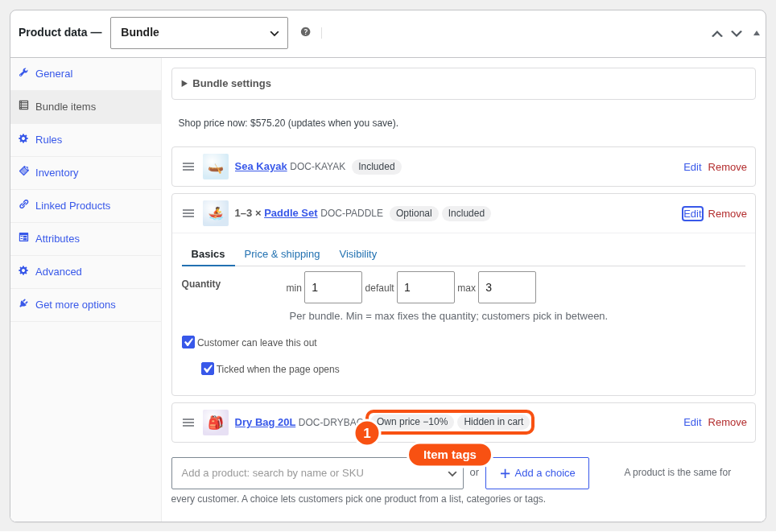Click the drag handle for Sea Kayak
Viewport: 776px width, 532px height.
[x=188, y=167]
